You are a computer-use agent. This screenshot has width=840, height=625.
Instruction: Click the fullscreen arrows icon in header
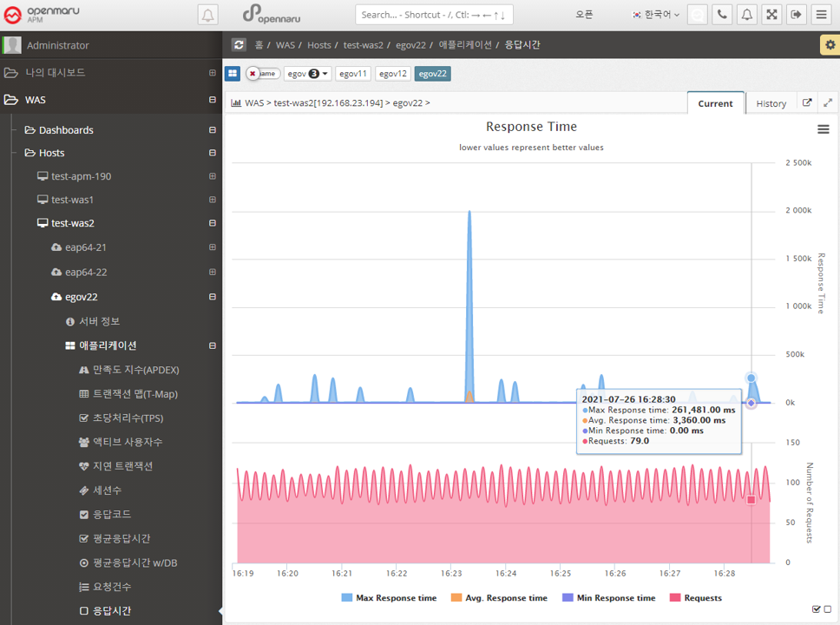tap(771, 15)
